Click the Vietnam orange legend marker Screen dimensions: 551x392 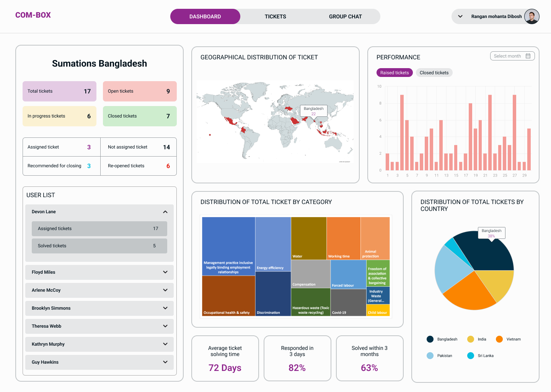point(499,339)
